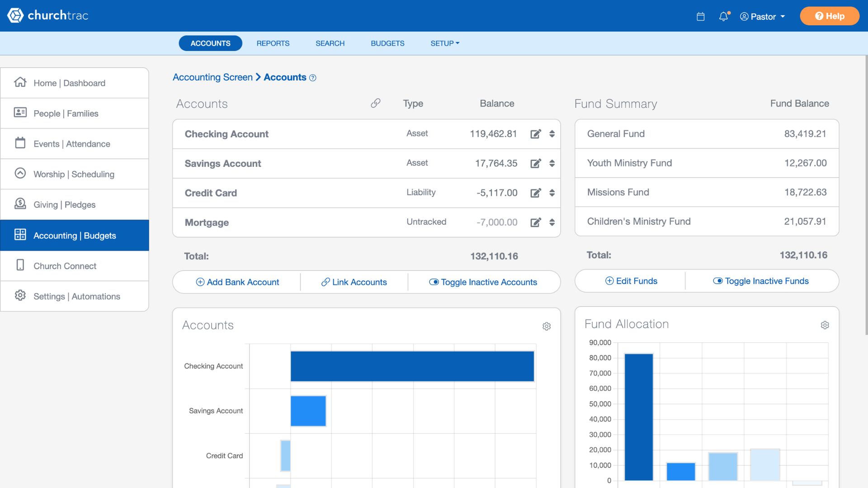Edit the Credit Card entry
Image resolution: width=868 pixels, height=488 pixels.
coord(536,193)
